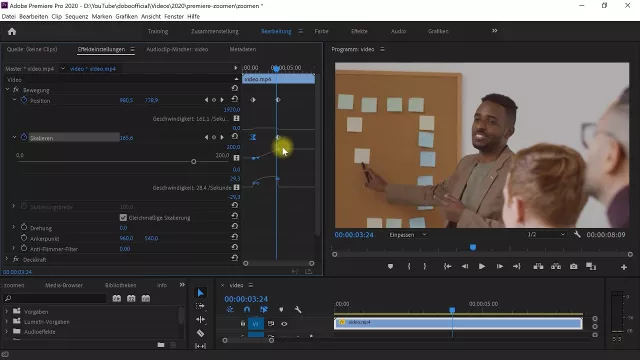Open the Grafiken menu
This screenshot has height=360, width=640.
point(127,16)
